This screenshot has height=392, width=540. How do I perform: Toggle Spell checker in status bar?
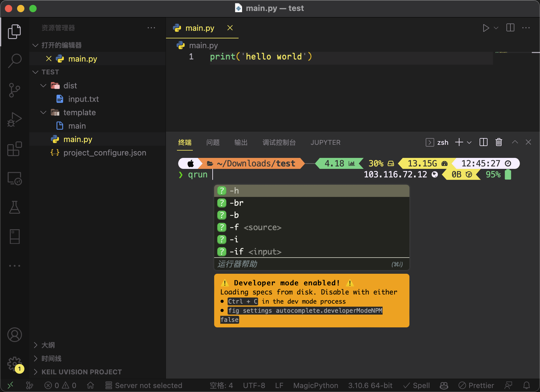[416, 386]
